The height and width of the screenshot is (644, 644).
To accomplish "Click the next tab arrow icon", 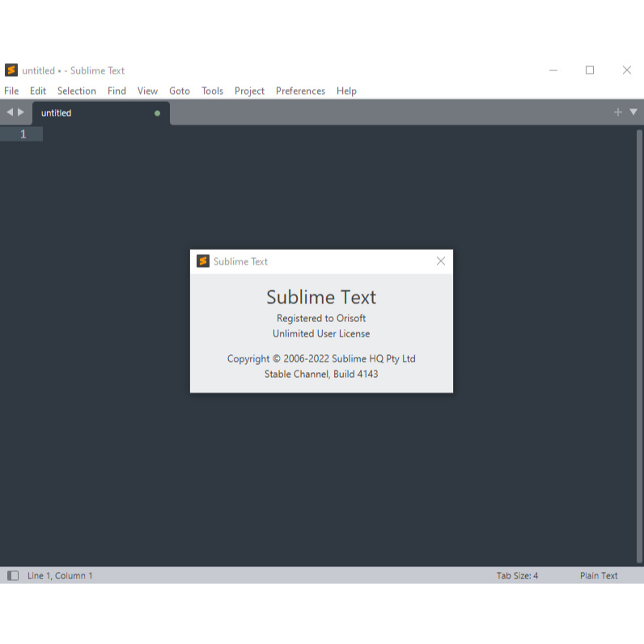I will 21,112.
